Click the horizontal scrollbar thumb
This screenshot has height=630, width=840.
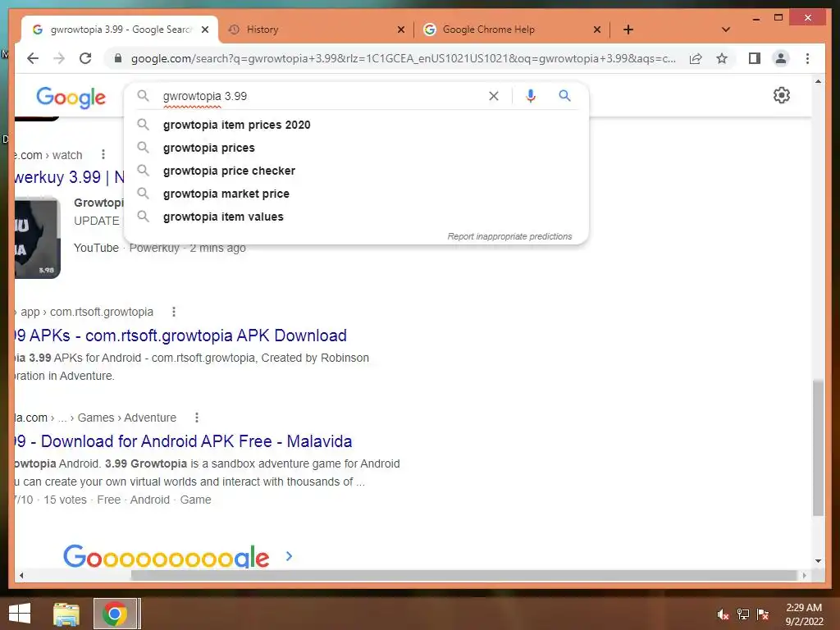click(464, 575)
